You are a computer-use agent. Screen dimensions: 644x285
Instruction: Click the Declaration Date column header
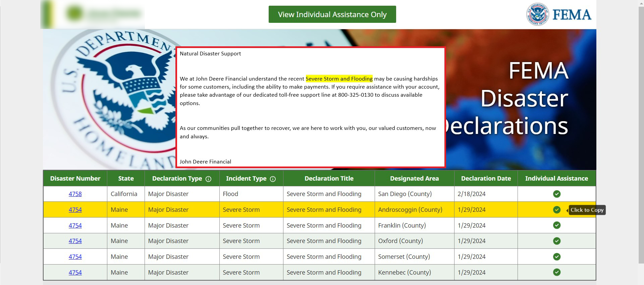pos(486,179)
